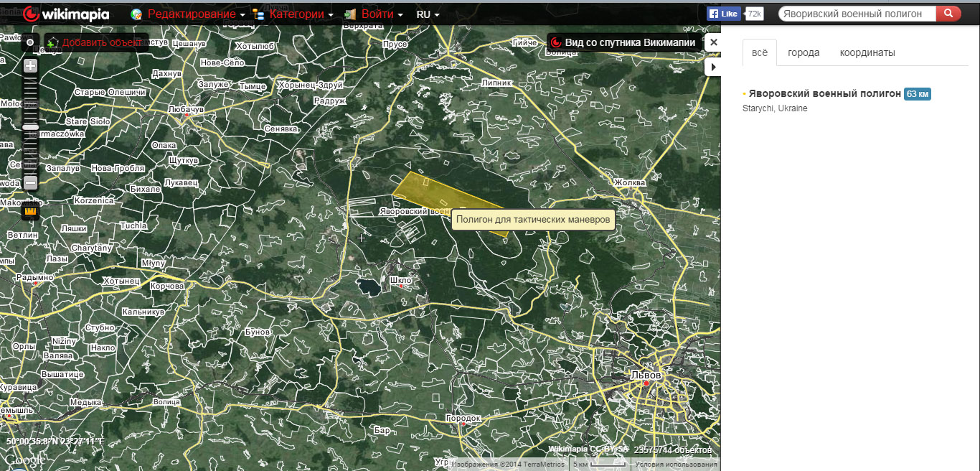Viewport: 980px width, 471px height.
Task: Switch to the города tab
Action: [804, 52]
